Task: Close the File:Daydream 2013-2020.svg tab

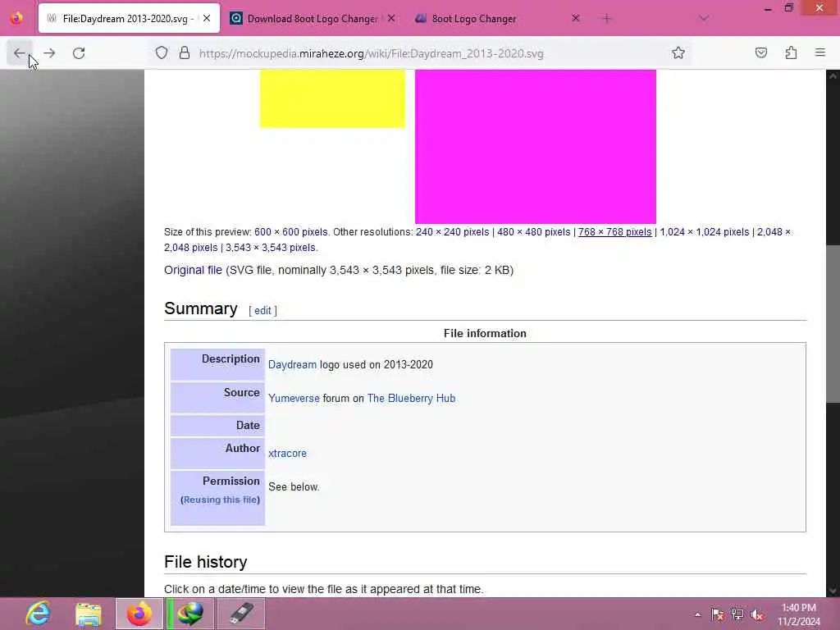Action: 207,19
